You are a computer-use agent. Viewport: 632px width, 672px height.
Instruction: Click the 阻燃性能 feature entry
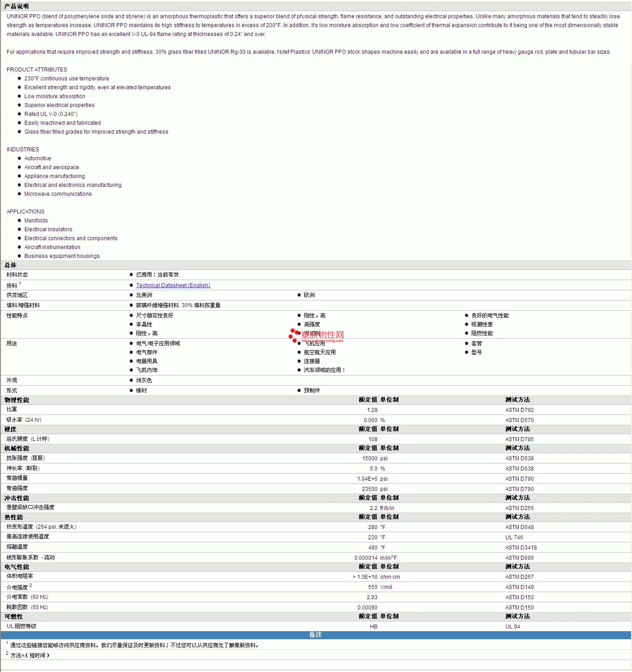click(x=482, y=333)
